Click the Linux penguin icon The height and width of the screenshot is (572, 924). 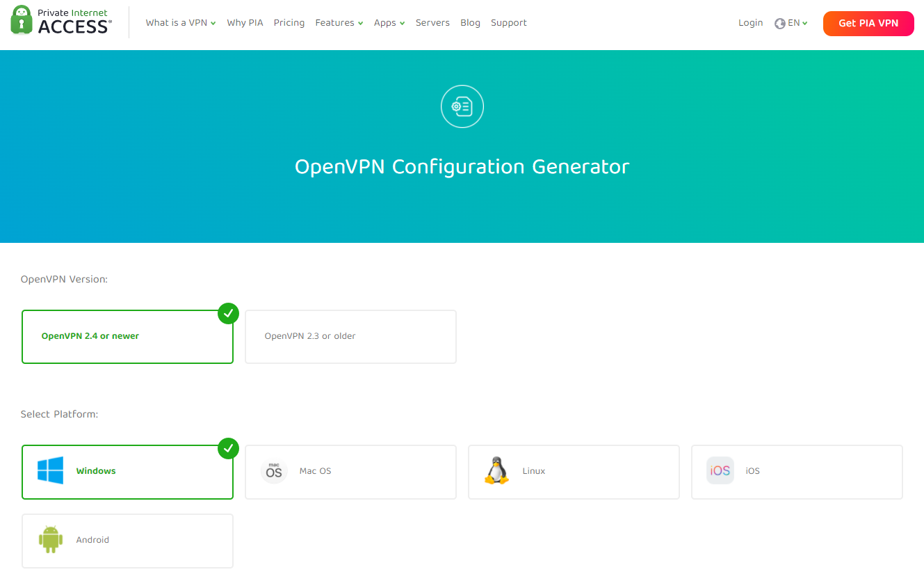pyautogui.click(x=496, y=471)
